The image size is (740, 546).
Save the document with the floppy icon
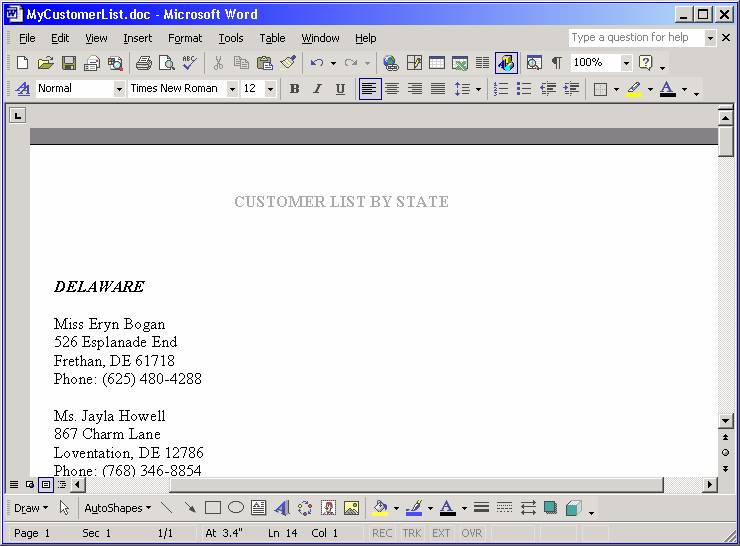[69, 63]
